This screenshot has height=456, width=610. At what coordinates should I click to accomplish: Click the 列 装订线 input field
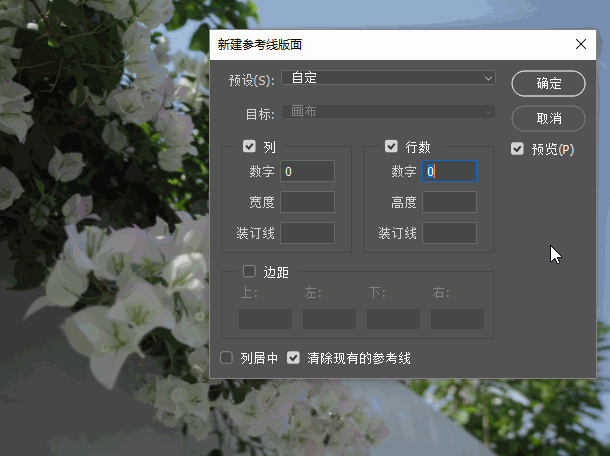pos(307,233)
